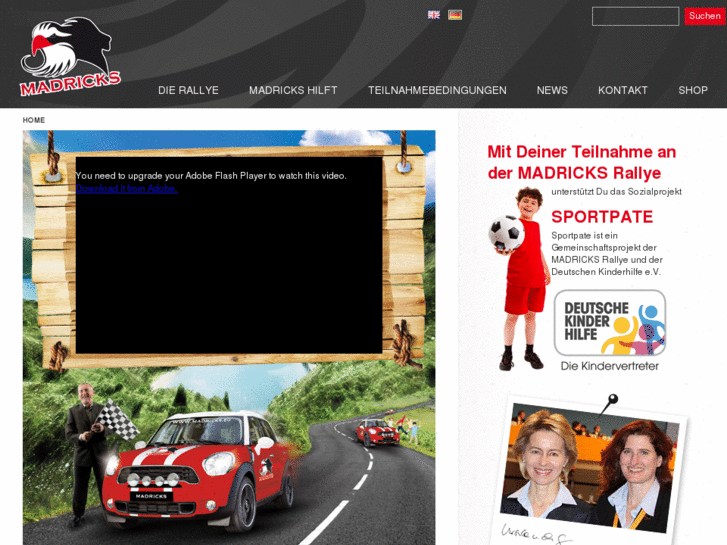
Task: Click the HOME breadcrumb
Action: (34, 120)
